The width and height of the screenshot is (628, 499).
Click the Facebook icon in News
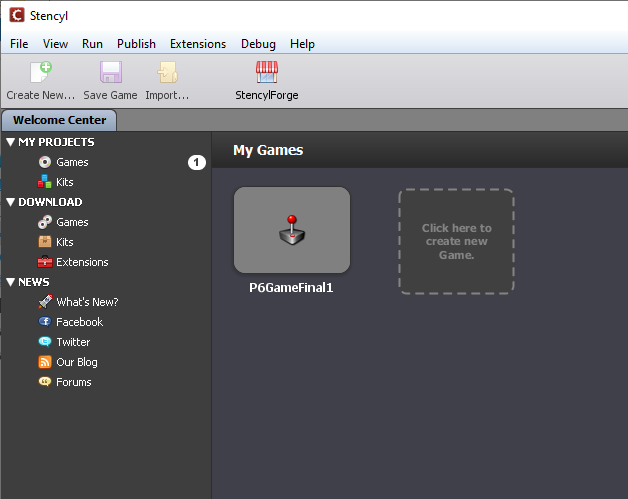(45, 322)
